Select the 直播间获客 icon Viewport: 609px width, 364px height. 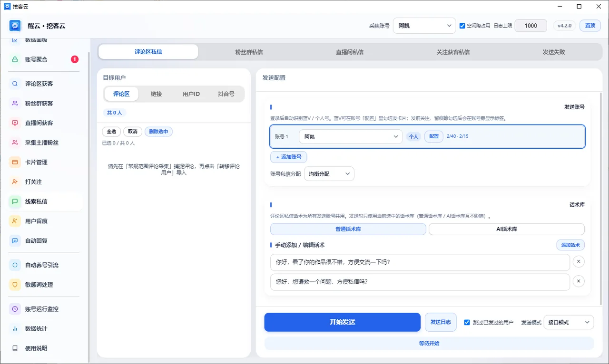pos(15,123)
